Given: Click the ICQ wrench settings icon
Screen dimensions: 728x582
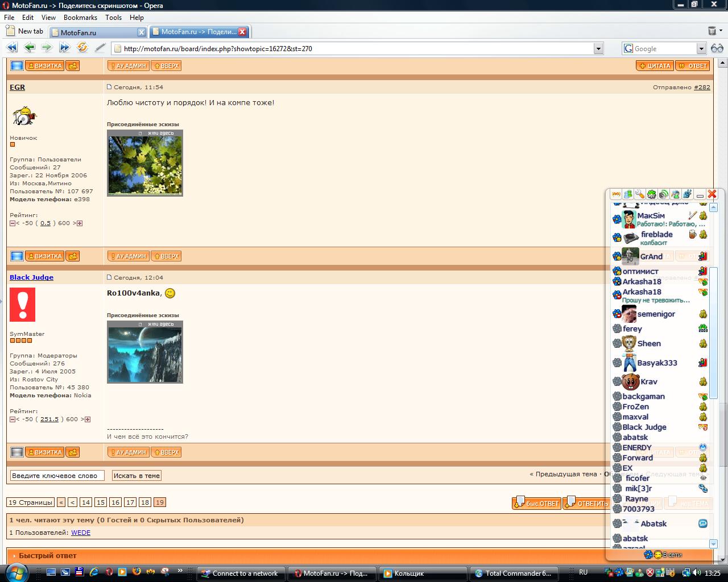Looking at the screenshot, I should [640, 194].
